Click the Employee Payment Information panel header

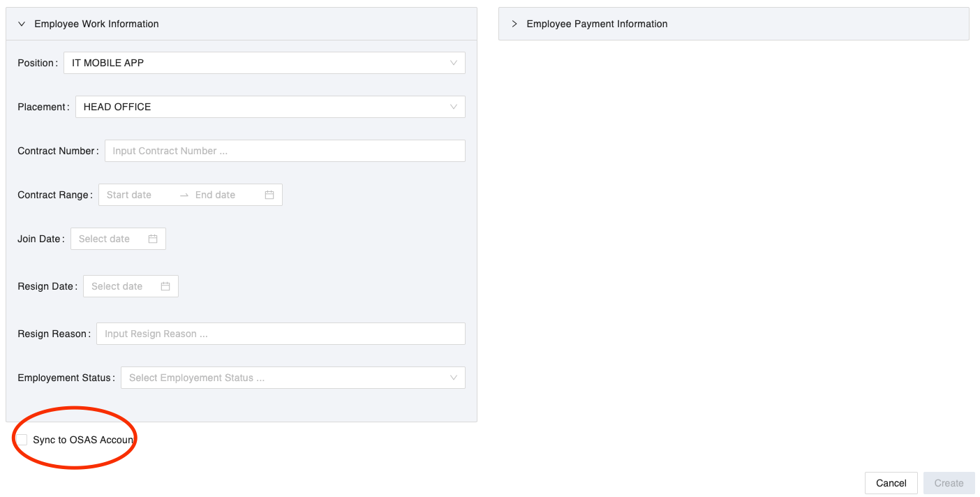[733, 24]
